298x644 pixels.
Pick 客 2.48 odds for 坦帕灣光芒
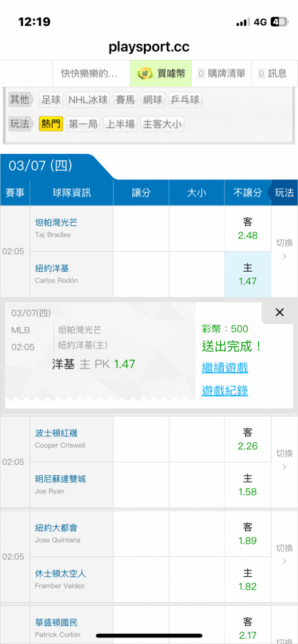click(x=248, y=229)
